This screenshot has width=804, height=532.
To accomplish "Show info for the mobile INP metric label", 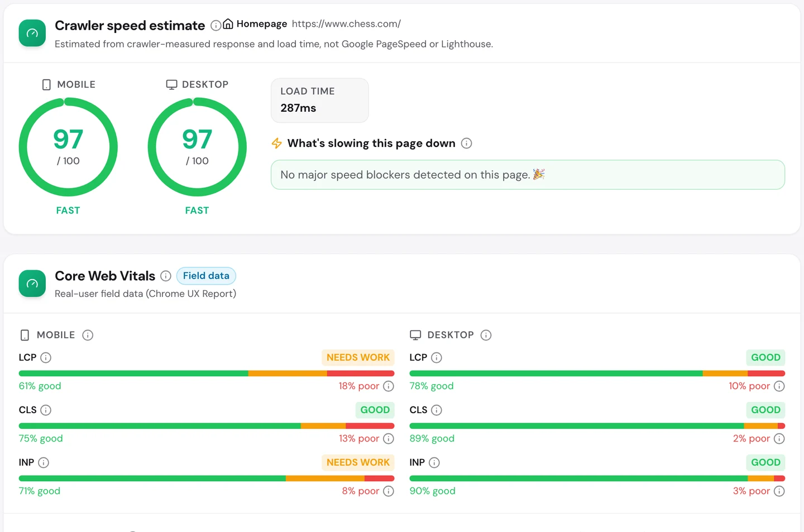I will 44,463.
